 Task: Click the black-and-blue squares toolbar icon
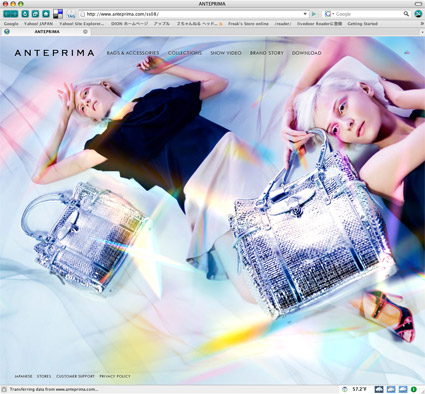(x=58, y=14)
